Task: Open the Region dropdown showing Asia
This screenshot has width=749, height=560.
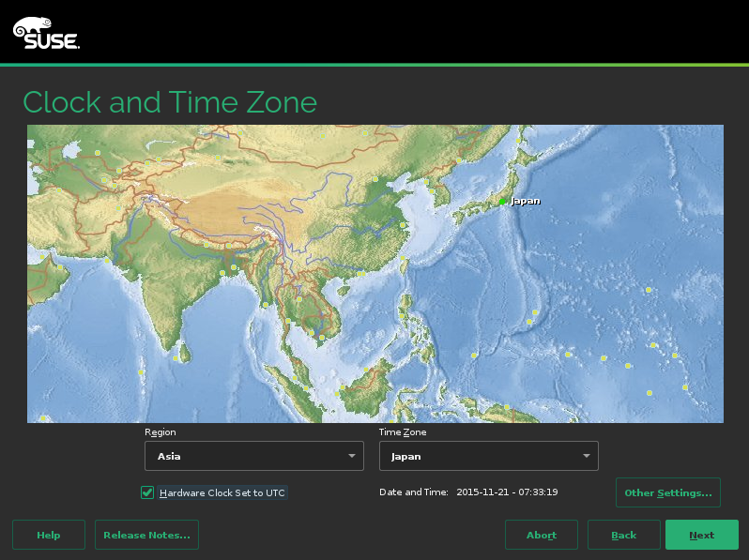Action: 254,456
